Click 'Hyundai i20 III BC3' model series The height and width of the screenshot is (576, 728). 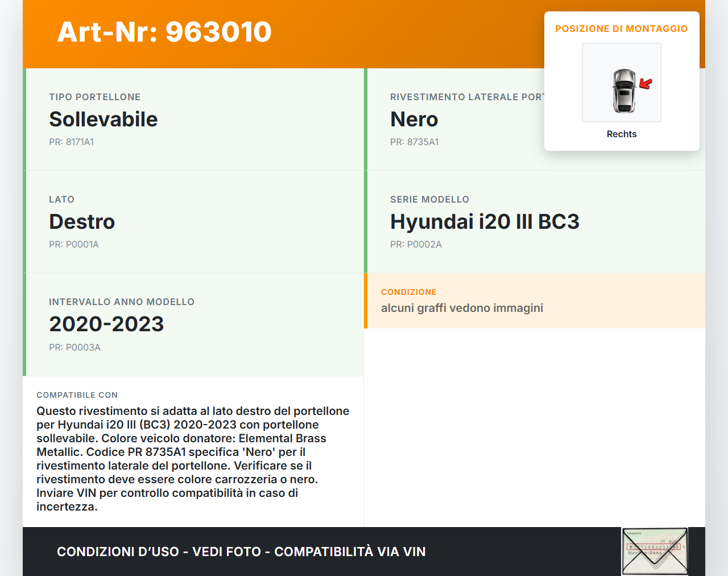pyautogui.click(x=485, y=222)
